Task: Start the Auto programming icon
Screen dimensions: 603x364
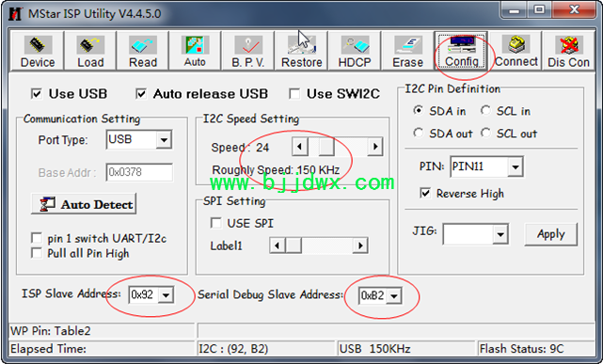Action: [x=195, y=45]
